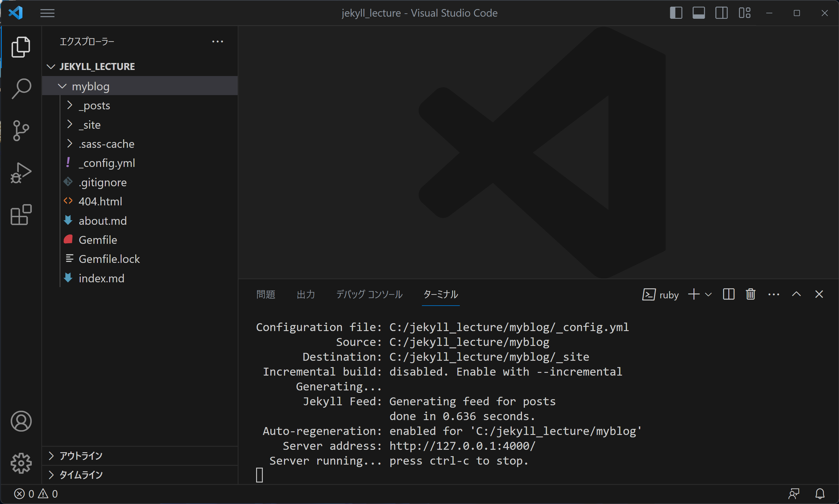The width and height of the screenshot is (839, 504).
Task: Click the Source path C:/jekyll_lecture/myblog in terminal
Action: click(469, 342)
